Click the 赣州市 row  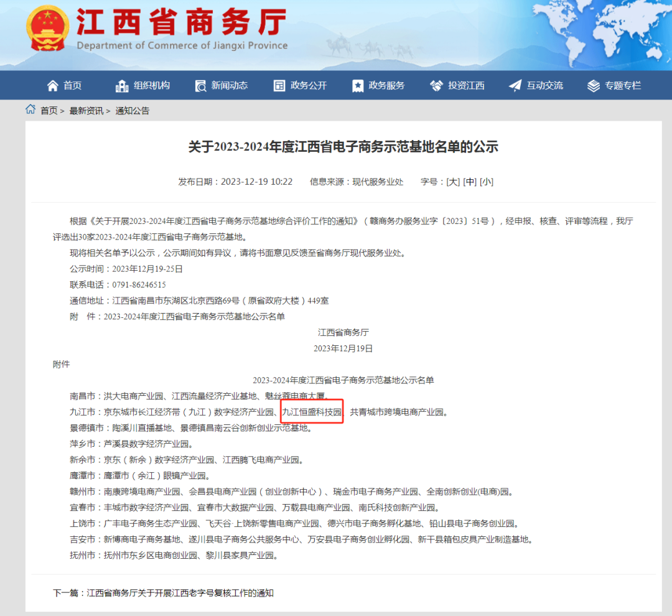tap(292, 492)
